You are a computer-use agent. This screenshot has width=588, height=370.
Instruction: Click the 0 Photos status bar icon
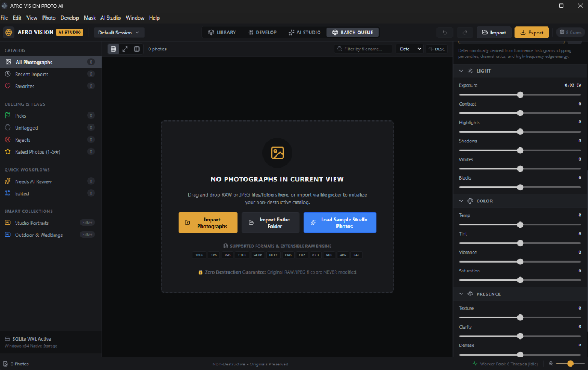click(x=6, y=364)
